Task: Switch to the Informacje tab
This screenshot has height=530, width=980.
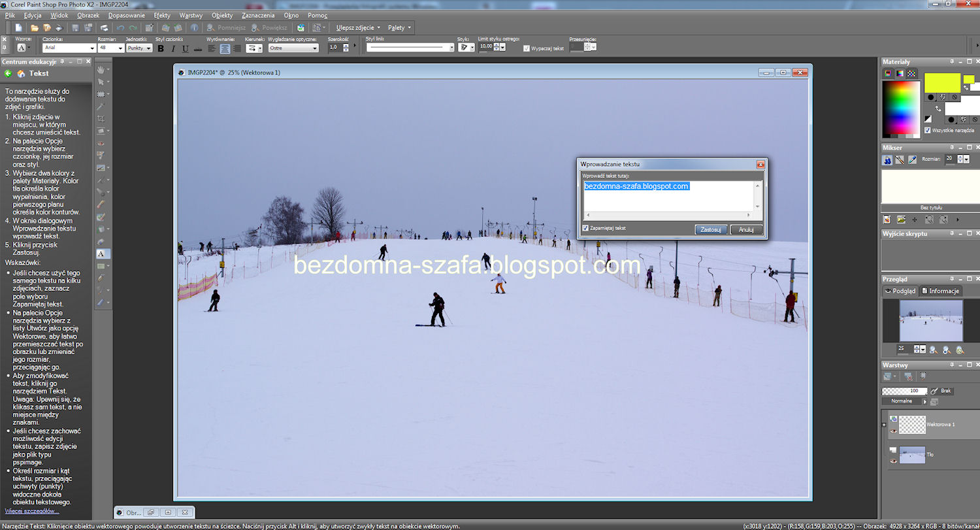Action: [x=941, y=291]
